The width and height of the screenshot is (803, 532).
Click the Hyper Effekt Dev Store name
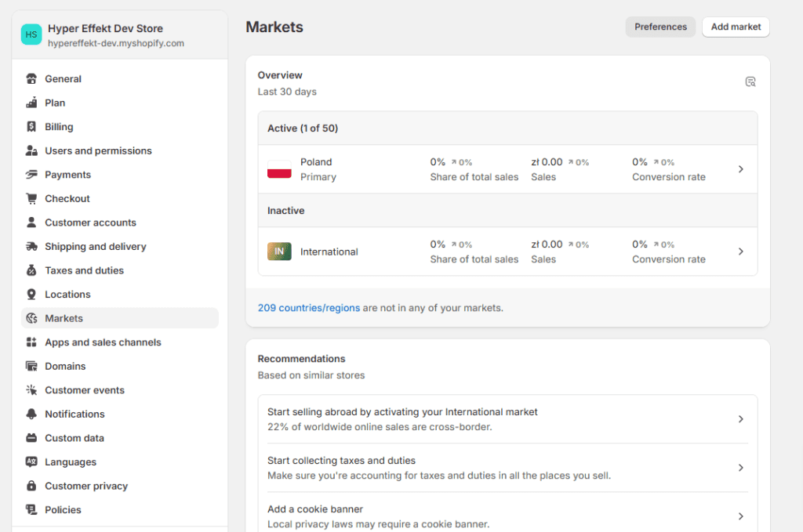tap(106, 29)
